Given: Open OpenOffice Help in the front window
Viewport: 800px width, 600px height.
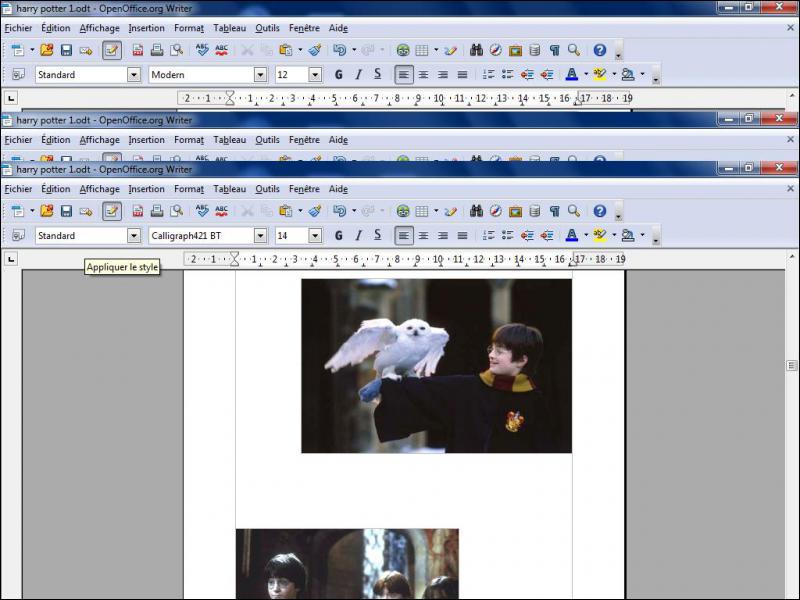Looking at the screenshot, I should click(600, 211).
